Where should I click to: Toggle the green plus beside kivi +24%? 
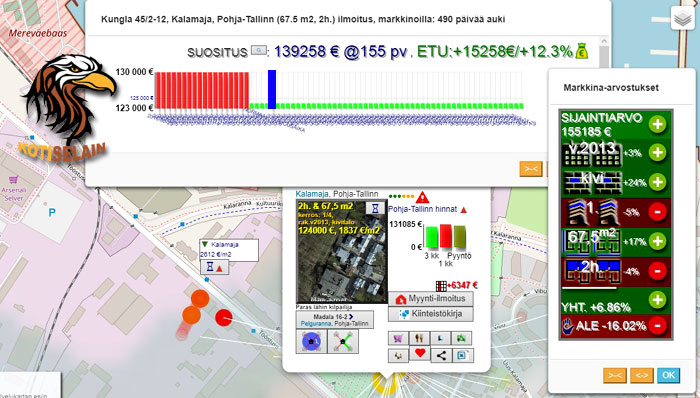657,182
